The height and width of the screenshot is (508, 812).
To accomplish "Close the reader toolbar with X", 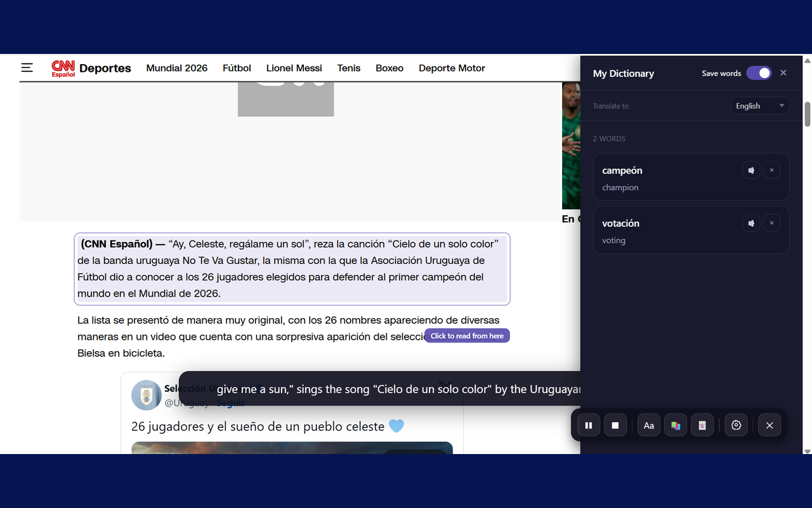I will [769, 425].
